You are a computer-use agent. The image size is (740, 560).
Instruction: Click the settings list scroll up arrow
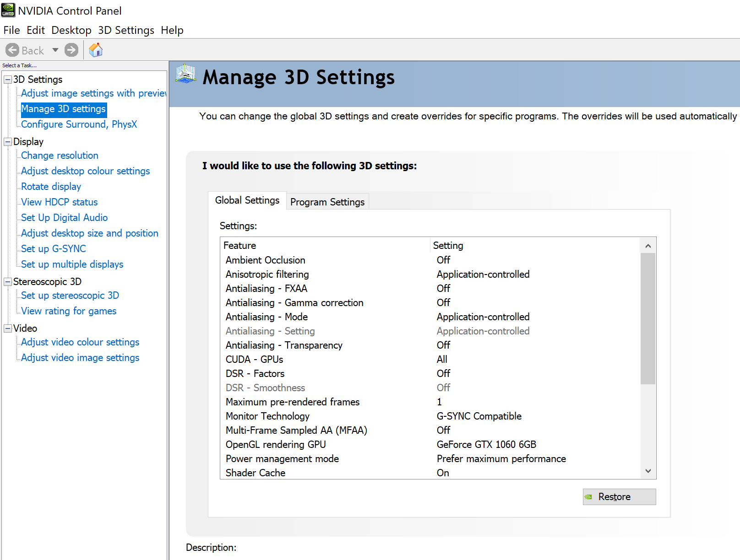click(648, 246)
